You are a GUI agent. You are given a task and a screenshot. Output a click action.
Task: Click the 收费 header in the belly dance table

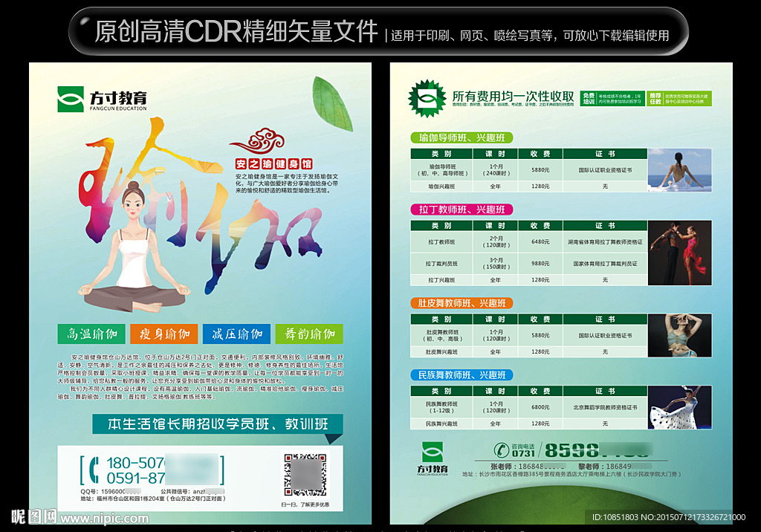540,319
